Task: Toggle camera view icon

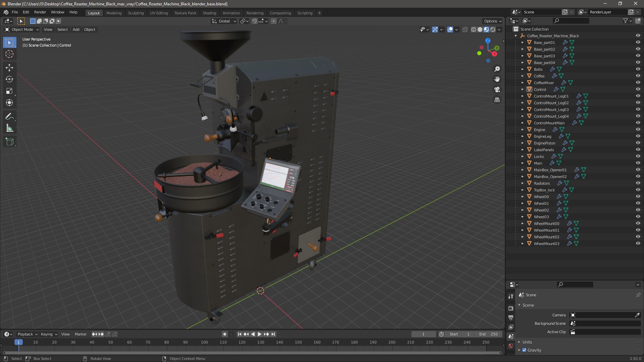Action: pyautogui.click(x=497, y=89)
